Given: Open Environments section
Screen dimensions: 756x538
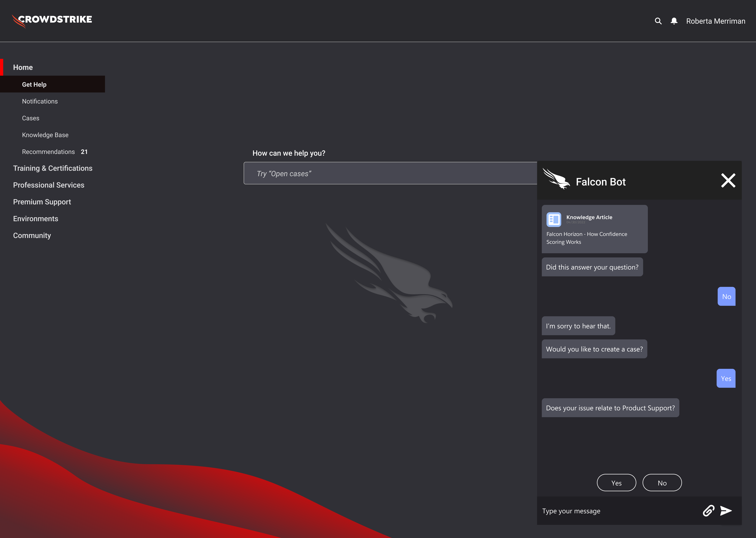Looking at the screenshot, I should pyautogui.click(x=35, y=219).
